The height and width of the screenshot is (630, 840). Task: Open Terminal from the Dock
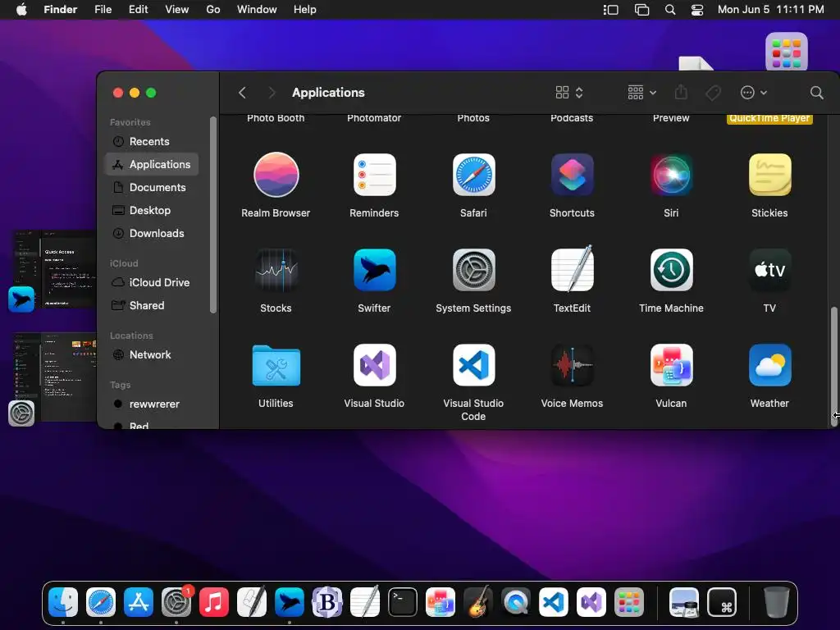coord(403,602)
